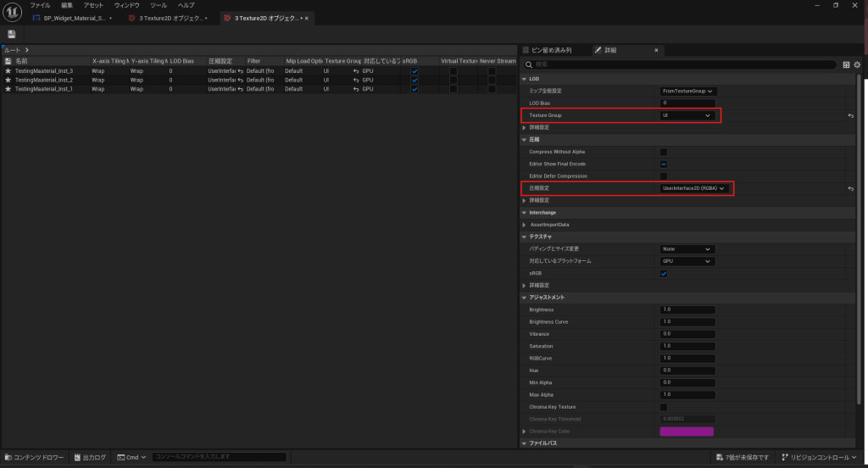Image resolution: width=868 pixels, height=468 pixels.
Task: Enable Compress Without Alpha checkbox
Action: (x=664, y=152)
